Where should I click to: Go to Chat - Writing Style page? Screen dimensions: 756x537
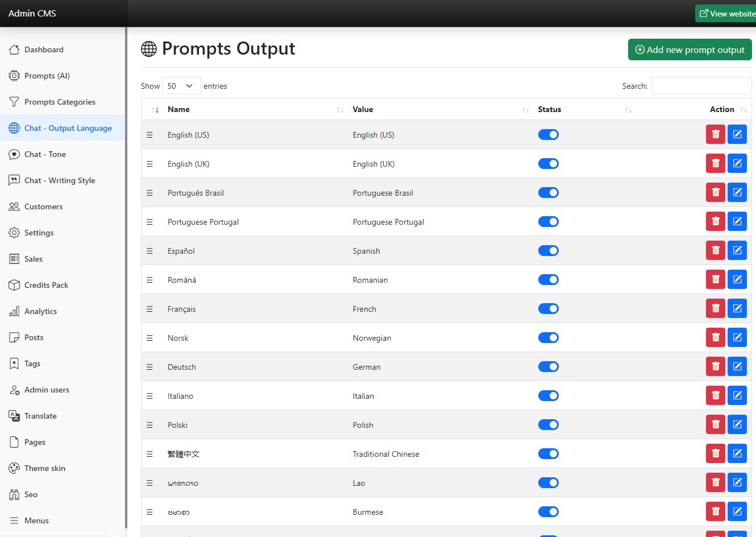click(x=60, y=180)
